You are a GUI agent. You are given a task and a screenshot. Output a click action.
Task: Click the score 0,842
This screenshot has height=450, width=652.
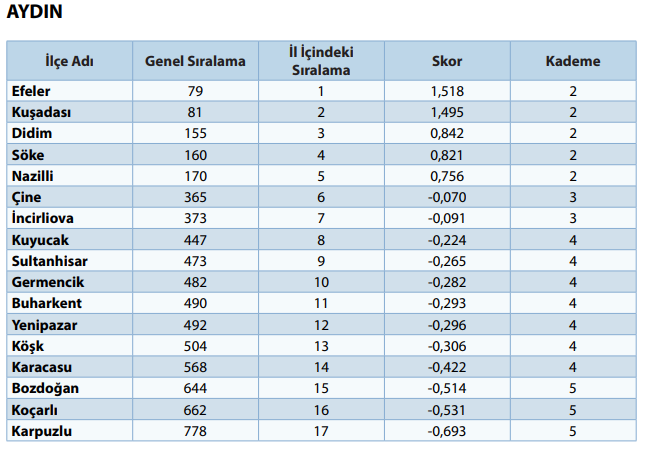pos(447,133)
